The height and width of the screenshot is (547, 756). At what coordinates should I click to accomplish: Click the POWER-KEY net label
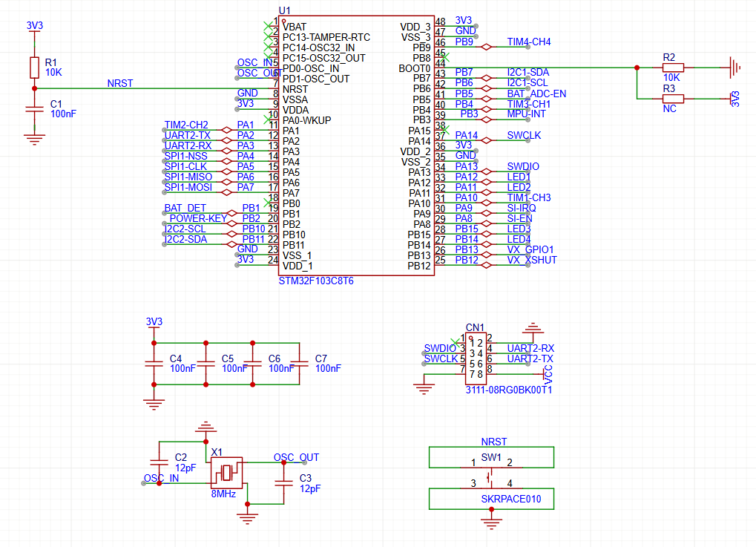[x=198, y=218]
